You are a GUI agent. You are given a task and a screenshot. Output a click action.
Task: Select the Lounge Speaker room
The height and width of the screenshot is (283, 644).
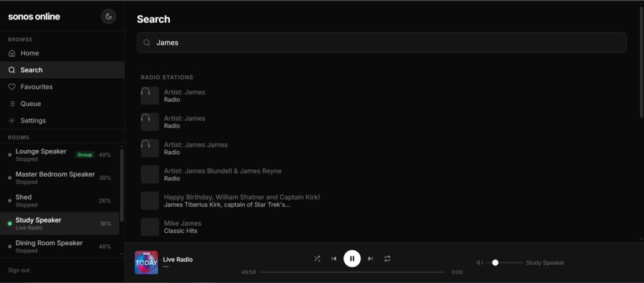pyautogui.click(x=60, y=155)
